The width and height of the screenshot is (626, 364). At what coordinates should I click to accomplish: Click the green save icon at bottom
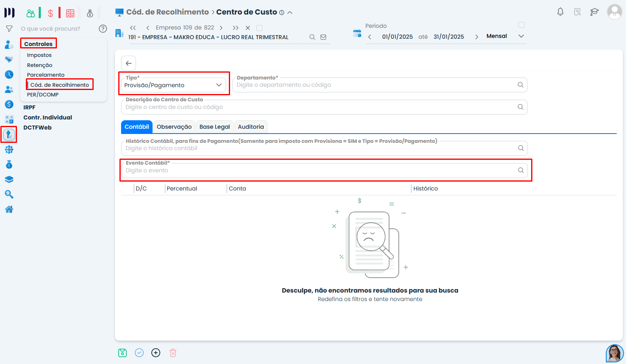tap(122, 353)
